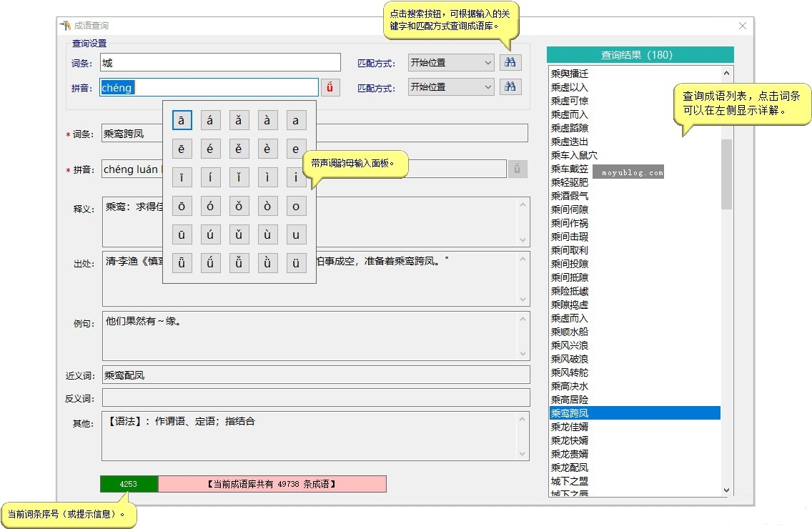The image size is (812, 529).
Task: Insert the ǎ character
Action: click(239, 120)
